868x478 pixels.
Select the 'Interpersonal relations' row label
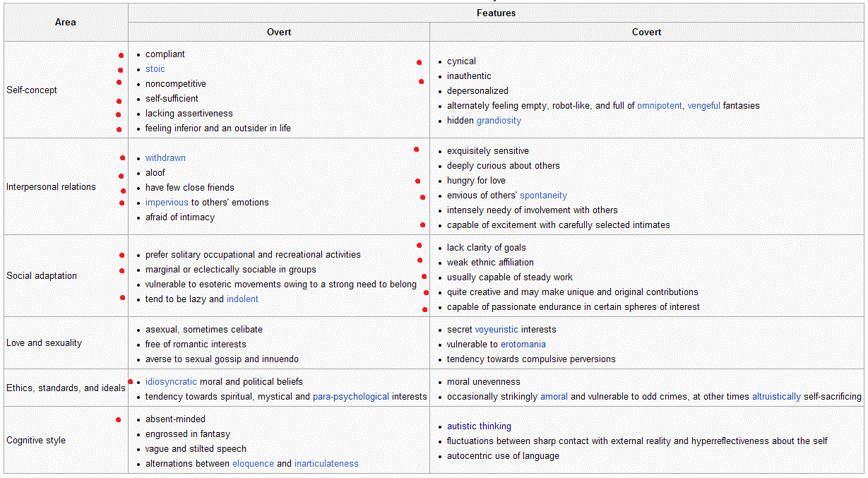[x=51, y=187]
